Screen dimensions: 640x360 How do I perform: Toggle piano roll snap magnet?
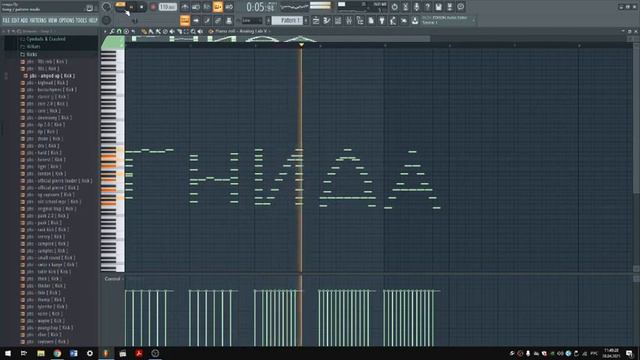119,31
